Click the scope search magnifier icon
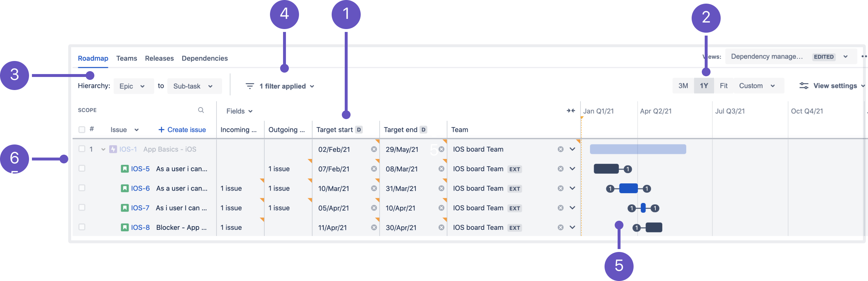The width and height of the screenshot is (868, 281). [201, 110]
